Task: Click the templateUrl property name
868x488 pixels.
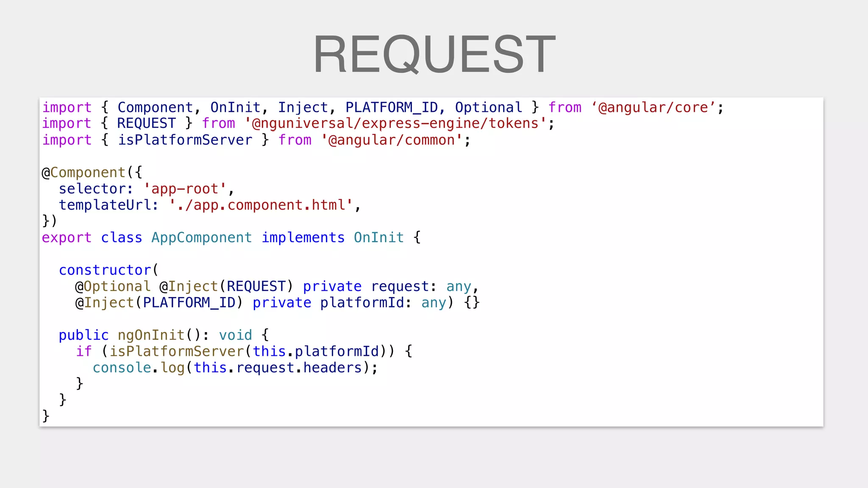Action: pos(105,205)
